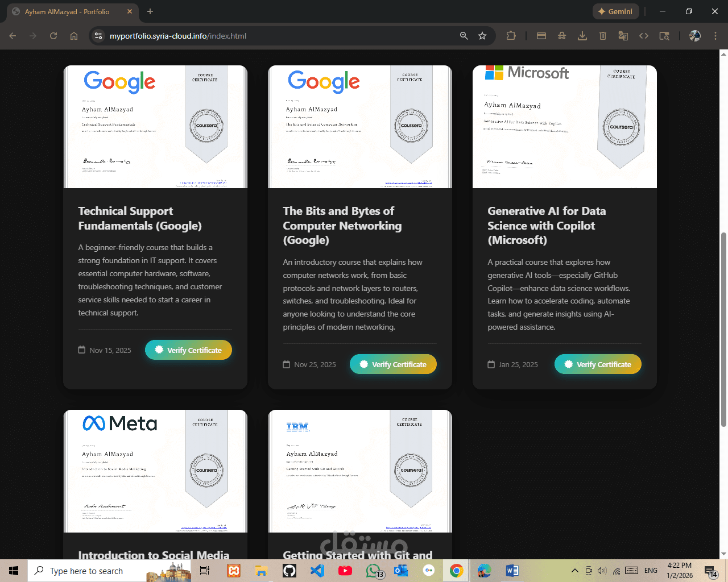Click The Bits and Bytes of Computer Networking title

pos(342,226)
